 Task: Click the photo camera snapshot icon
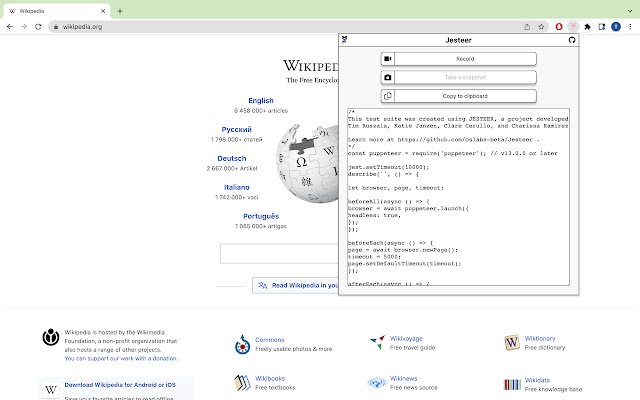tap(388, 77)
